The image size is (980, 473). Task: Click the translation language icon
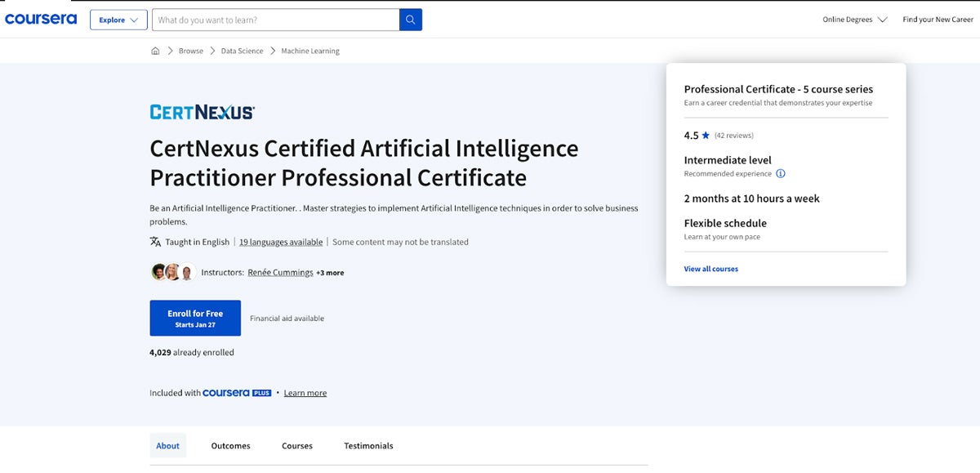[155, 242]
